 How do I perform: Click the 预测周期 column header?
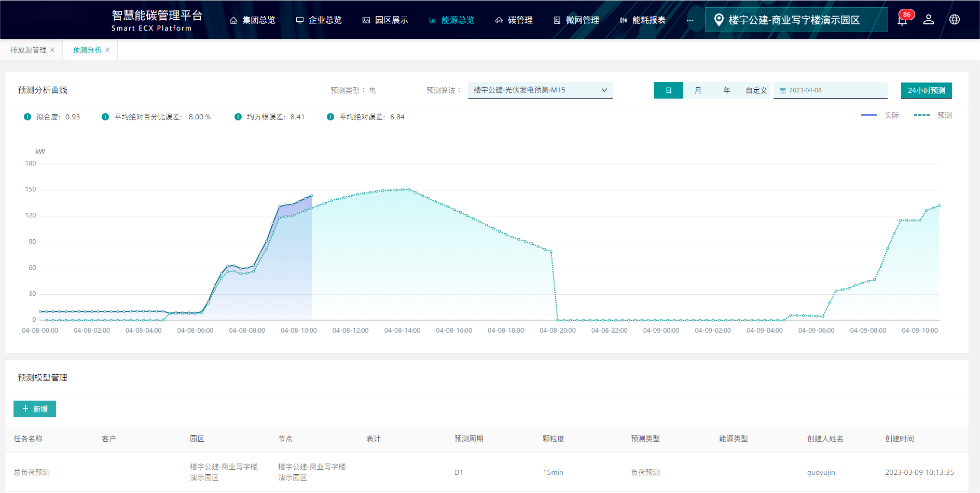tap(469, 439)
